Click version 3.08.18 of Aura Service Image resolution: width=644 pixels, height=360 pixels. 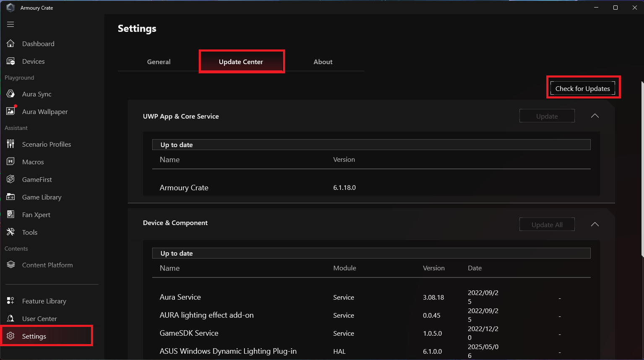(x=433, y=297)
